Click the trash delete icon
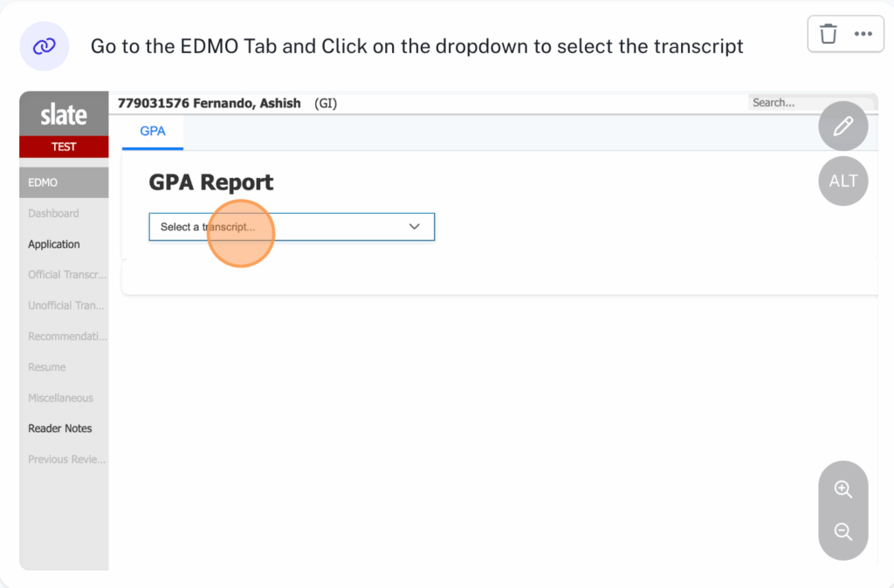This screenshot has height=588, width=894. [x=829, y=34]
